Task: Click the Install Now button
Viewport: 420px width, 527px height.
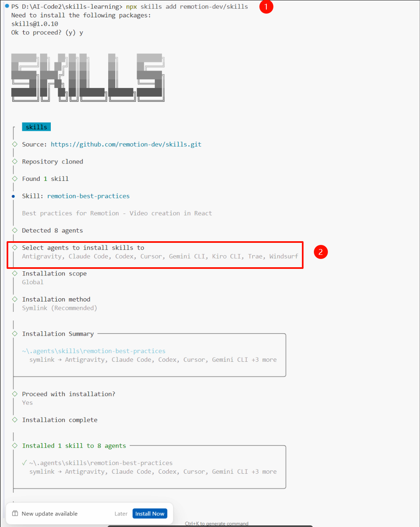Action: [x=150, y=513]
